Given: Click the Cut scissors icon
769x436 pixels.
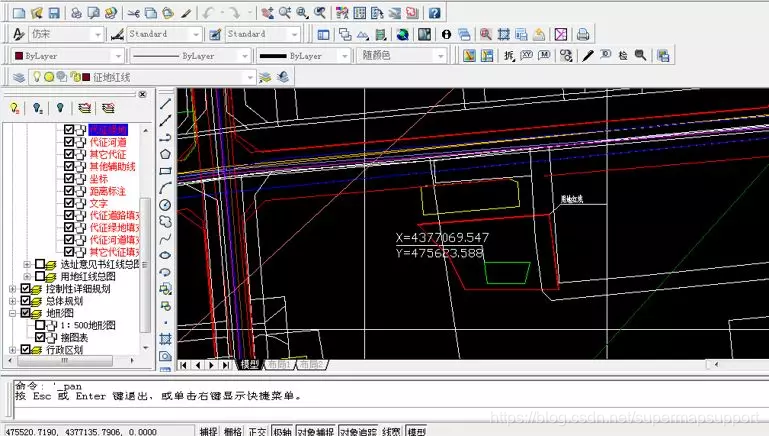Looking at the screenshot, I should [133, 13].
